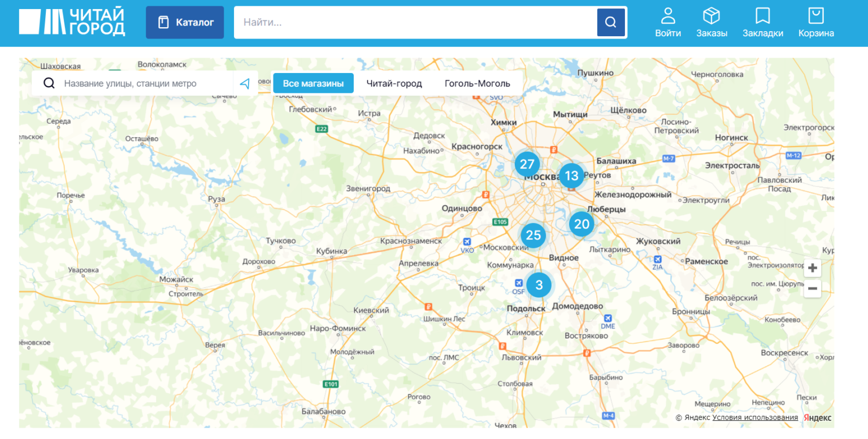
Task: Click the DME airport icon
Action: coord(607,319)
